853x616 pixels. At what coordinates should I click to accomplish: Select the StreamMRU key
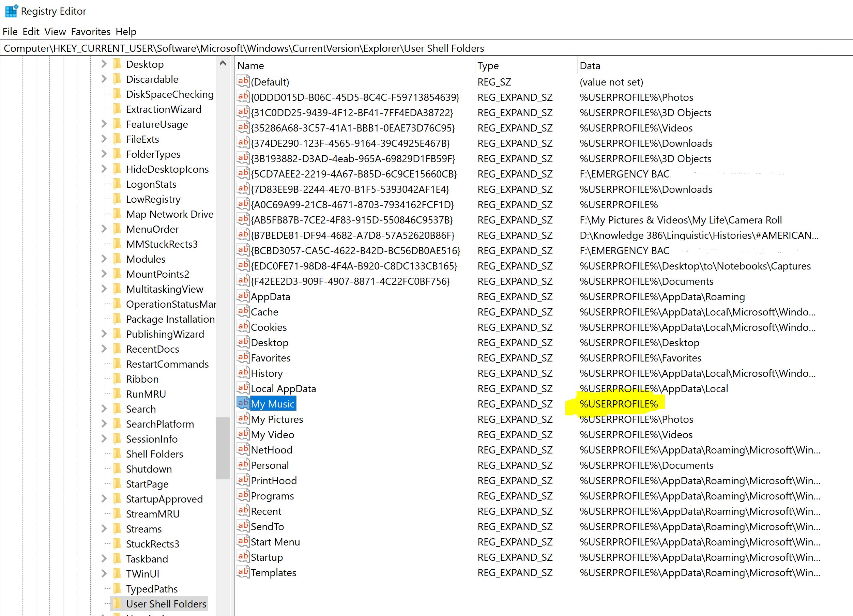(x=153, y=514)
